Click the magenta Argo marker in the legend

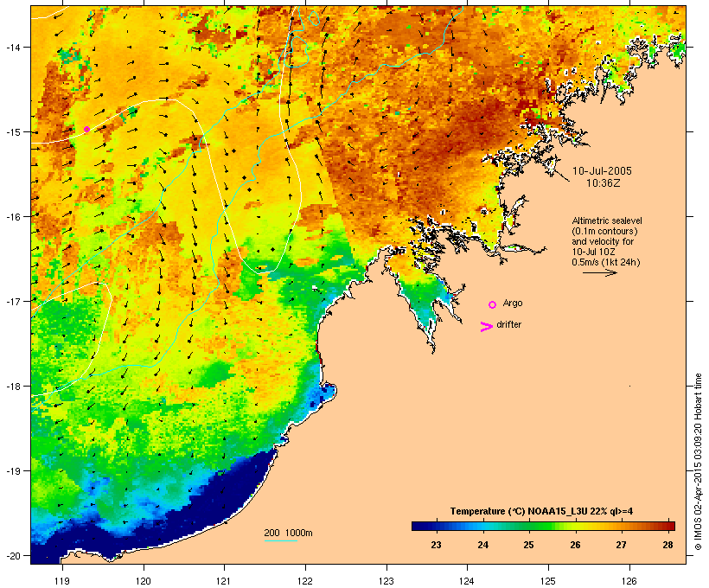[x=493, y=305]
